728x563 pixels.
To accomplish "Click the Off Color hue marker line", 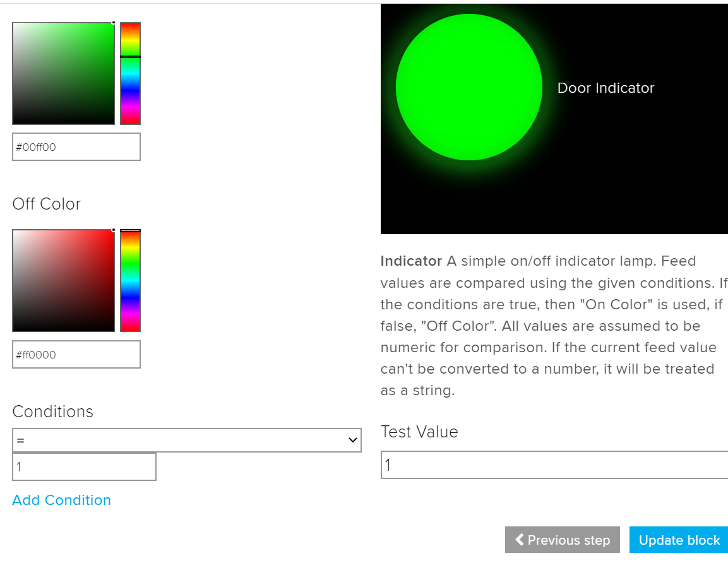I will [130, 231].
